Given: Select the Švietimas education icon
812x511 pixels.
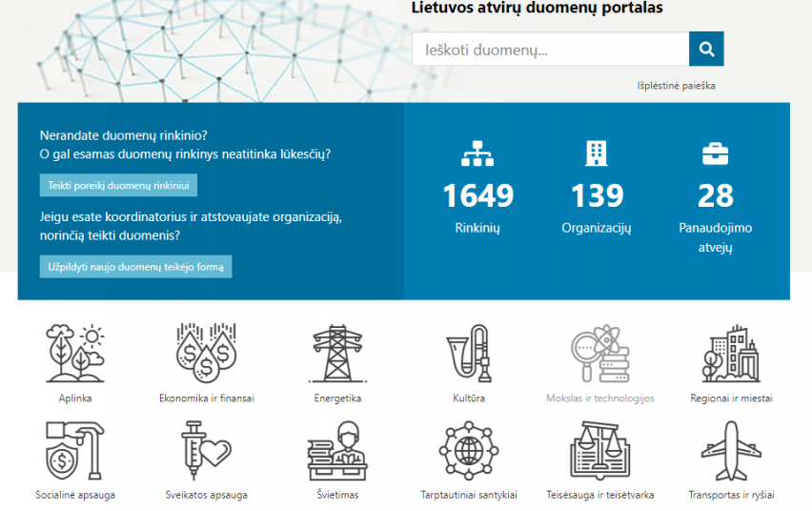Looking at the screenshot, I should [x=337, y=450].
